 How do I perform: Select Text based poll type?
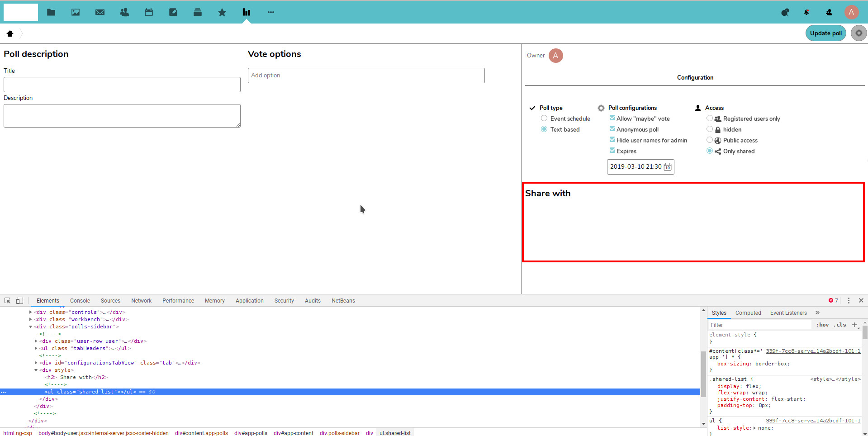point(544,129)
